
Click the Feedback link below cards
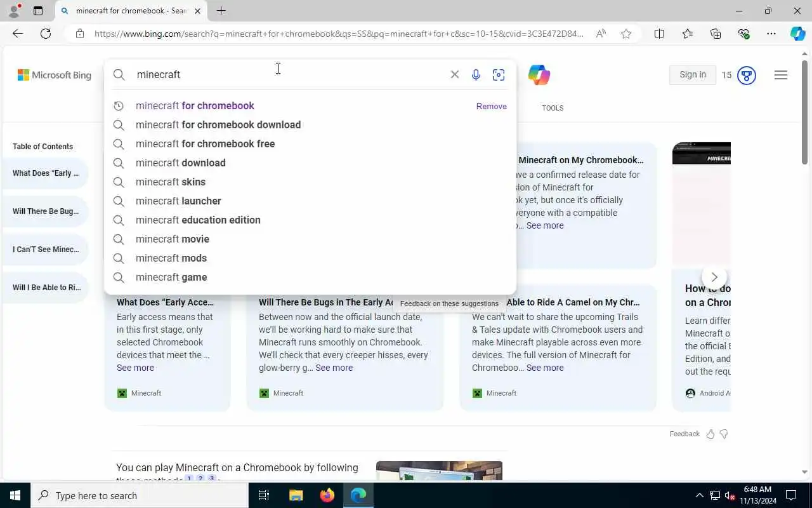pyautogui.click(x=684, y=434)
